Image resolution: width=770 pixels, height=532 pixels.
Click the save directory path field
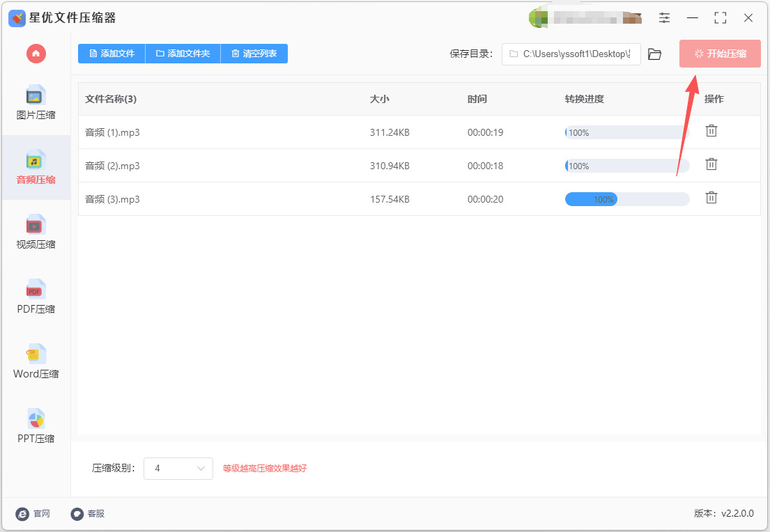click(x=571, y=54)
